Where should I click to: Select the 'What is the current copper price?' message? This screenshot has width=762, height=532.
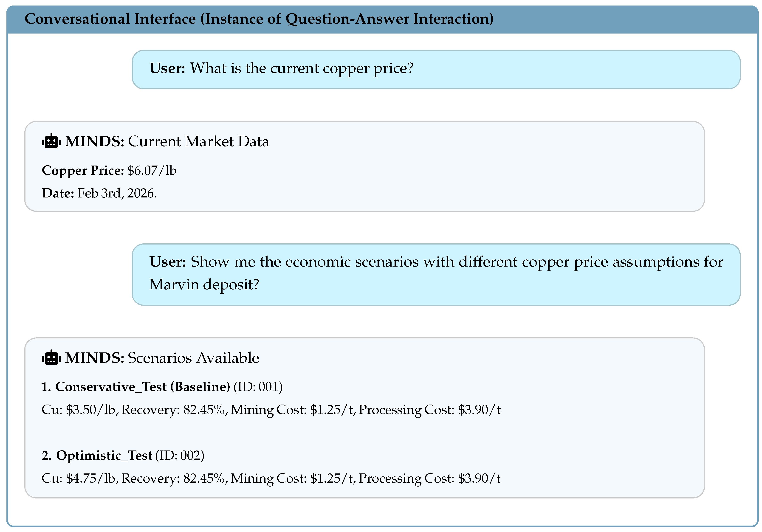tap(436, 70)
